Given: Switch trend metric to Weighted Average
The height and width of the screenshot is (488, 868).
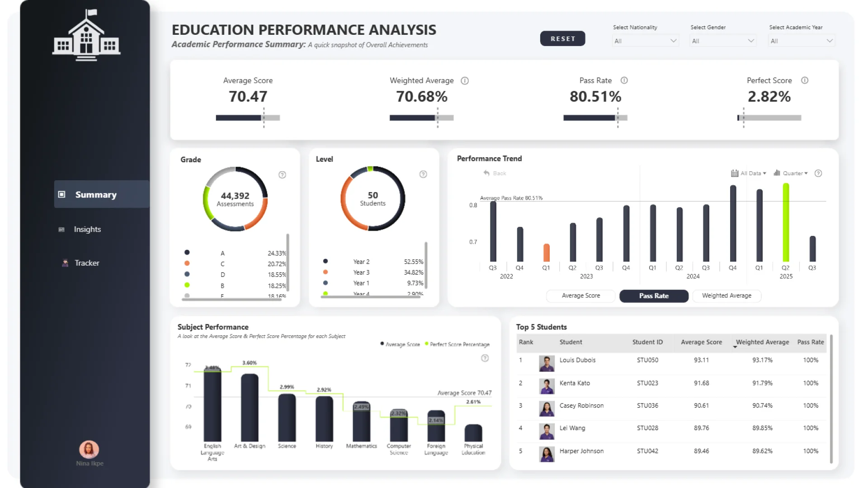Looking at the screenshot, I should click(726, 296).
